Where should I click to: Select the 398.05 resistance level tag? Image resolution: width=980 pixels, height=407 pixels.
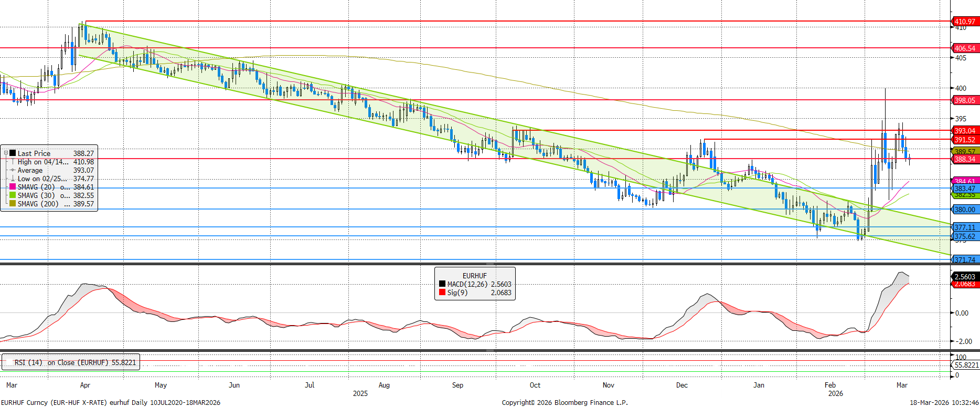coord(964,100)
